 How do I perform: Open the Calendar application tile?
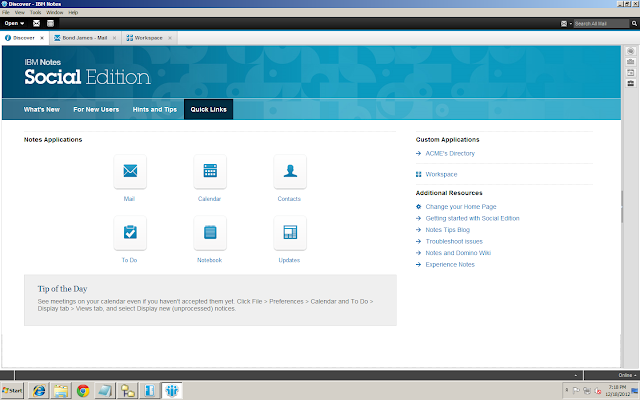pos(210,171)
